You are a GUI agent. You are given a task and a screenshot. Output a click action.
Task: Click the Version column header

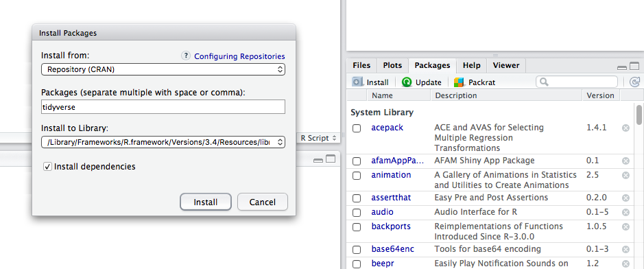(601, 95)
